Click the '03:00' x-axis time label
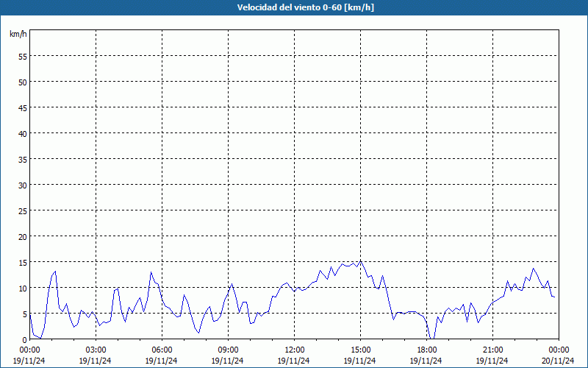 [96, 350]
